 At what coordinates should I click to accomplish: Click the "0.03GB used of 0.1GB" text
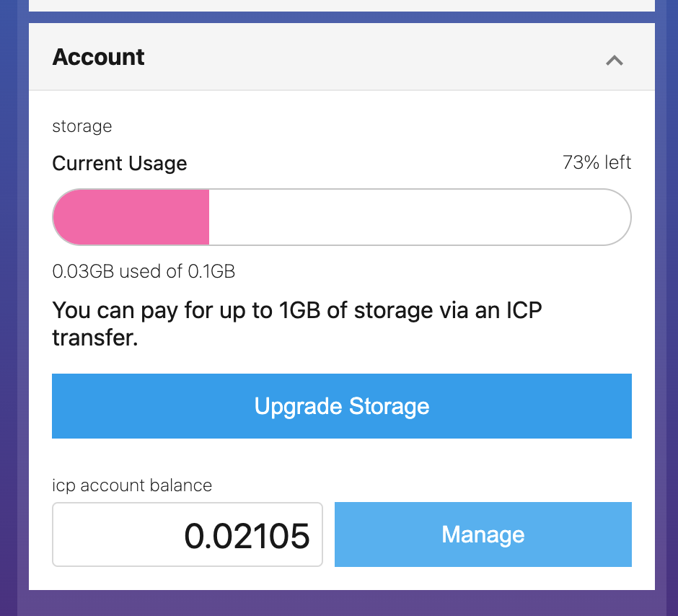coord(144,272)
